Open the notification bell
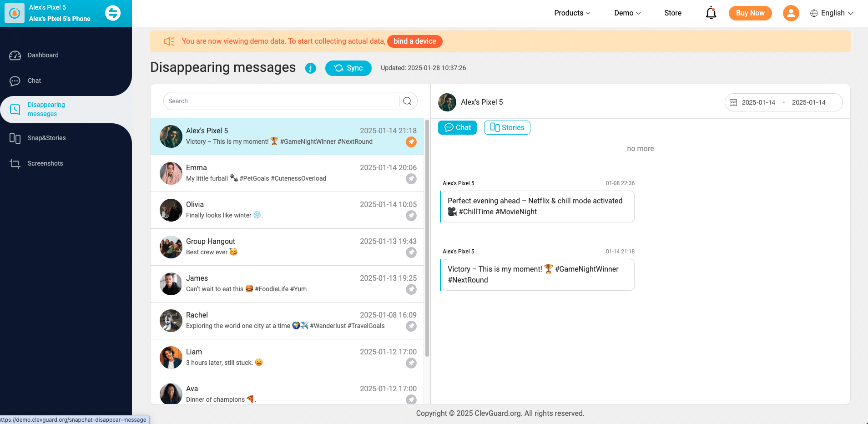Viewport: 868px width, 424px height. 711,13
